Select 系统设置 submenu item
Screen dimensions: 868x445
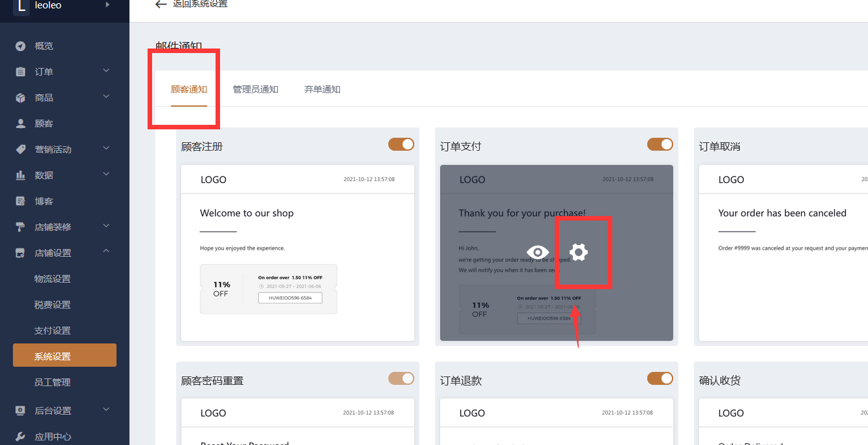[x=65, y=355]
